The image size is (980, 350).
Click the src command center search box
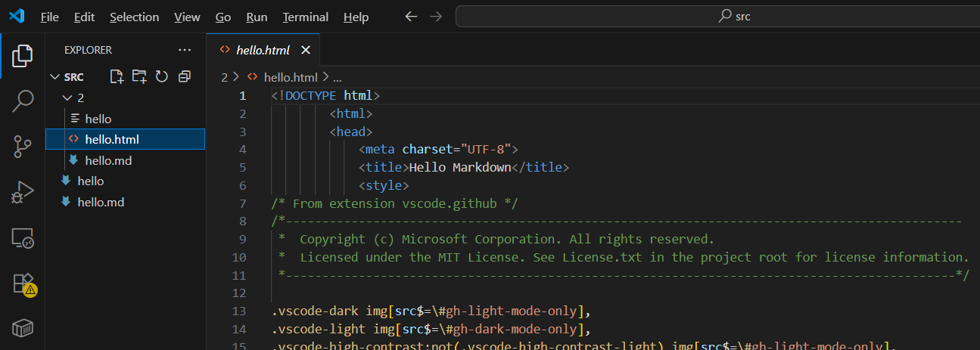coord(717,17)
